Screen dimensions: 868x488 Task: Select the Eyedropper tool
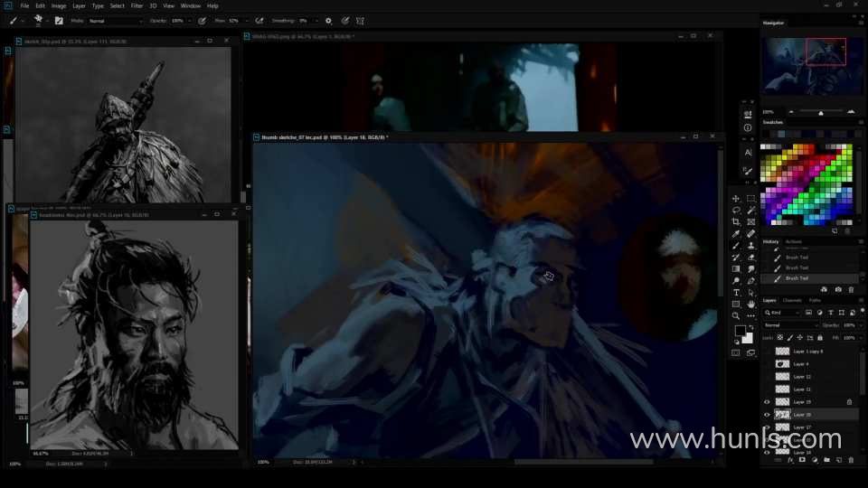(736, 234)
